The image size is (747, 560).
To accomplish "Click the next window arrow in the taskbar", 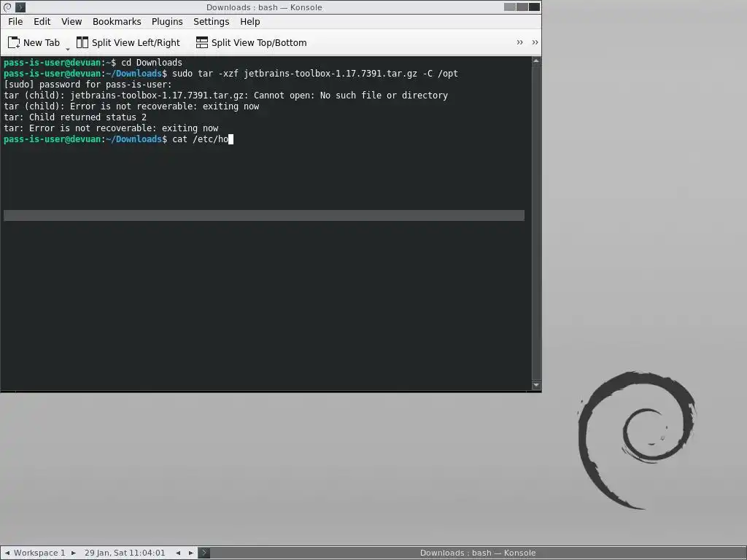I will pyautogui.click(x=191, y=553).
